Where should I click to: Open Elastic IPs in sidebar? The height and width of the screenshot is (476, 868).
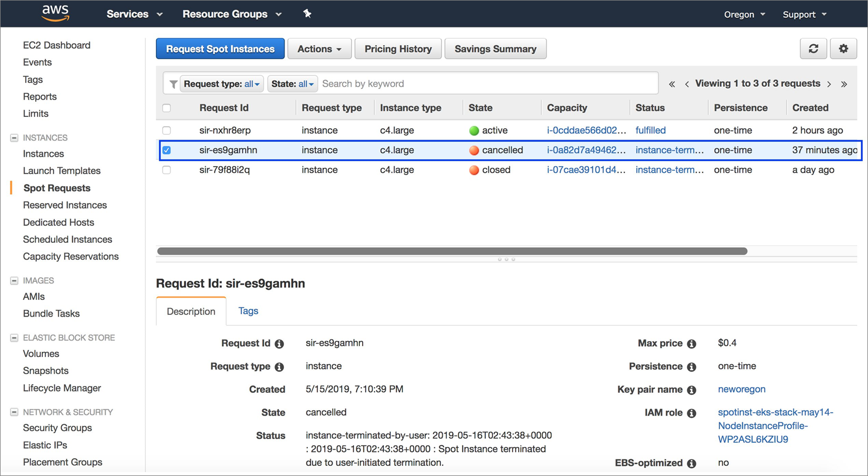coord(45,445)
